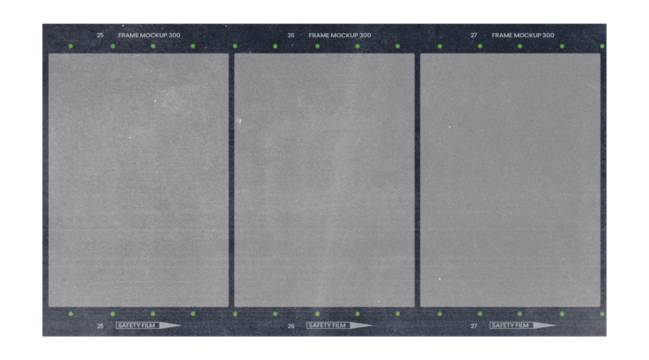This screenshot has height=360, width=649.
Task: Click "FRAME MOCKUP 300" text above frame 27
Action: (x=523, y=35)
